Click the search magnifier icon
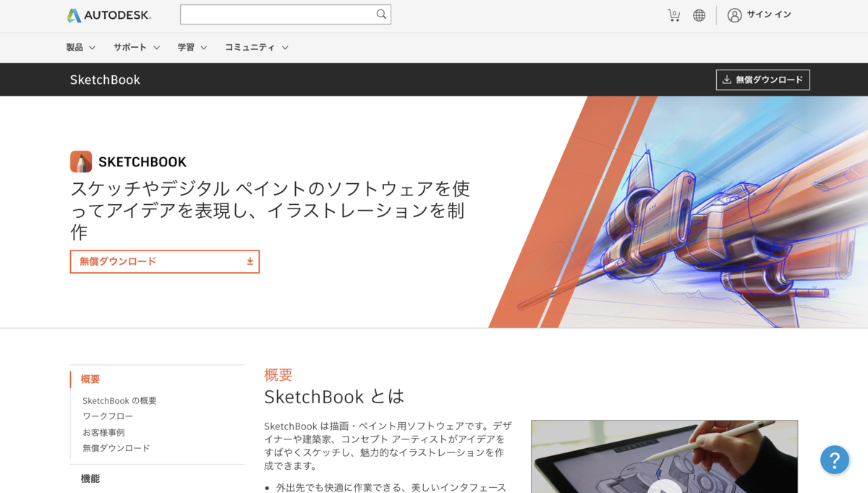This screenshot has width=868, height=493. point(381,14)
